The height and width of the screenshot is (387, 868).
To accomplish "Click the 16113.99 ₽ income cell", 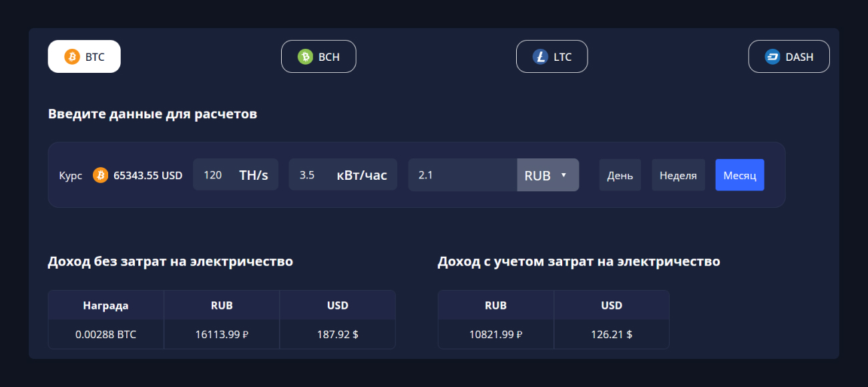I will click(x=221, y=334).
